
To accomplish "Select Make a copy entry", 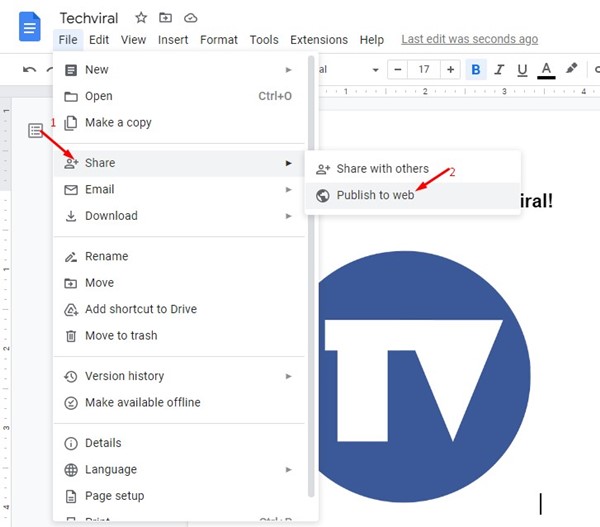I will pos(178,122).
